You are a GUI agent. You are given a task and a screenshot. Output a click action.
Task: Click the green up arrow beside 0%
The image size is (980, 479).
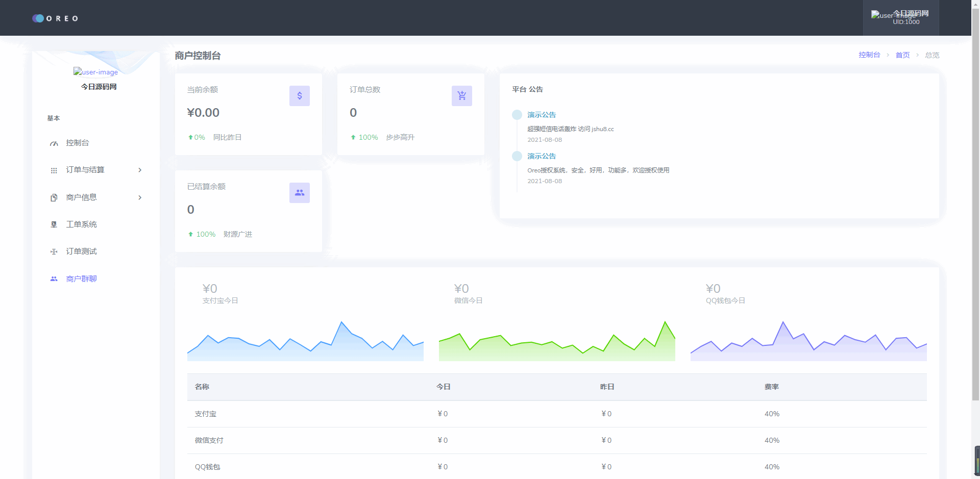[x=190, y=137]
